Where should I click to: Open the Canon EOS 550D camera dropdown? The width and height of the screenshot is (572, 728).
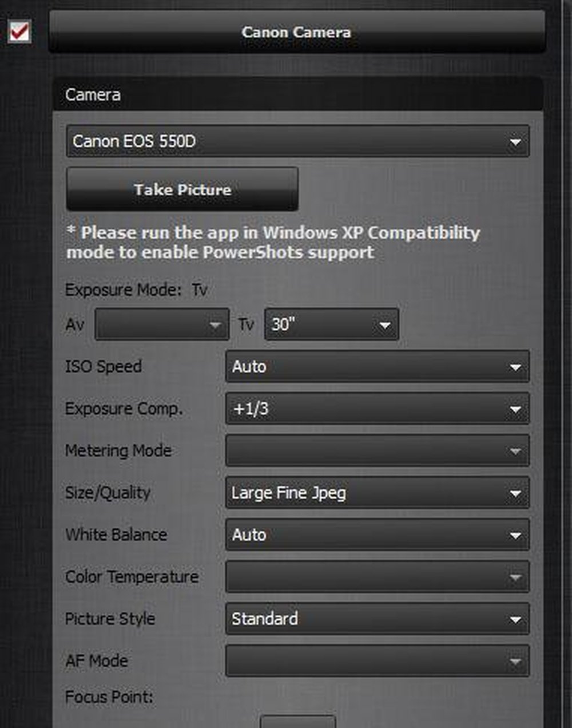[297, 141]
